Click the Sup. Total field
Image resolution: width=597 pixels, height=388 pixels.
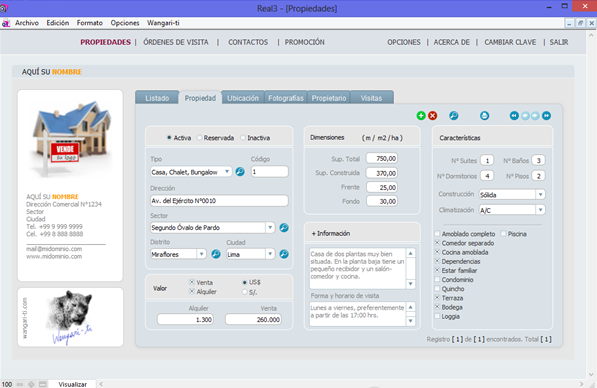[382, 158]
